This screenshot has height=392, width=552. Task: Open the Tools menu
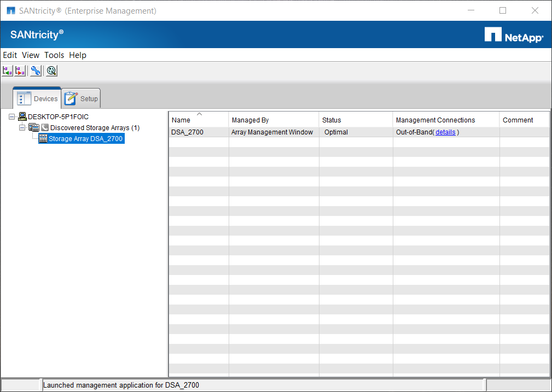(x=54, y=55)
